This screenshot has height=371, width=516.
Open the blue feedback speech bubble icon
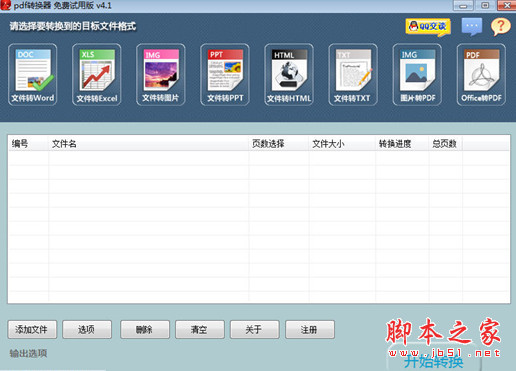click(x=472, y=27)
